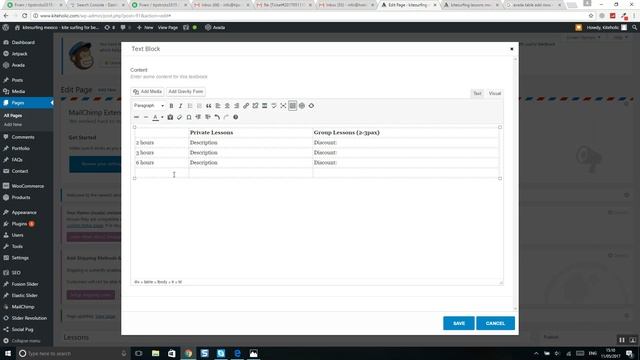Viewport: 640px width, 360px height.
Task: Click the Add Media button
Action: coord(147,91)
